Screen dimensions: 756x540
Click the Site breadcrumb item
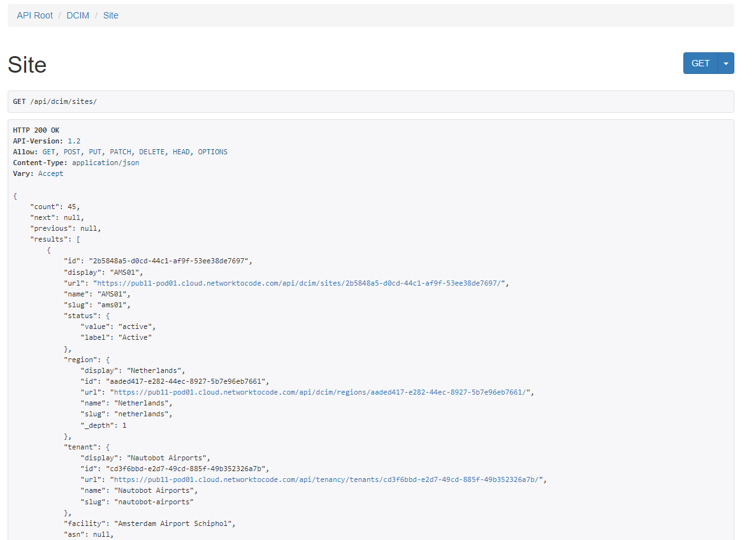coord(111,15)
